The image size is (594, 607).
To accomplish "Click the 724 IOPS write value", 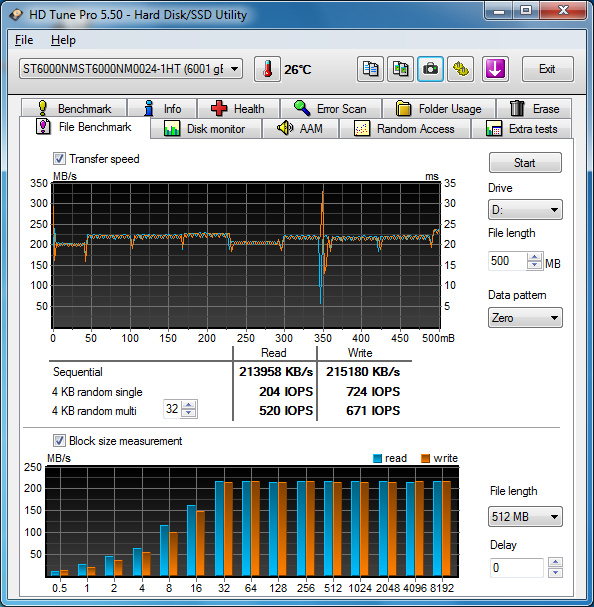I will (373, 391).
